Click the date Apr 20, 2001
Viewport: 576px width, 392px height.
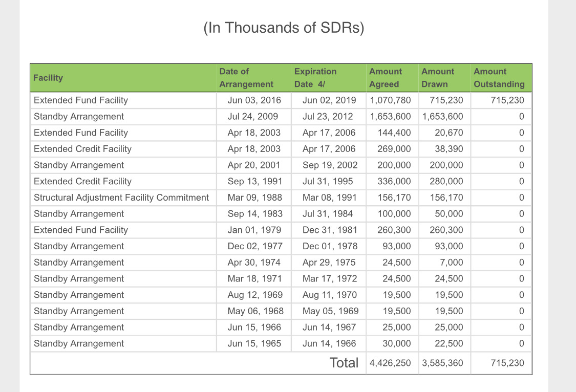[x=254, y=165]
